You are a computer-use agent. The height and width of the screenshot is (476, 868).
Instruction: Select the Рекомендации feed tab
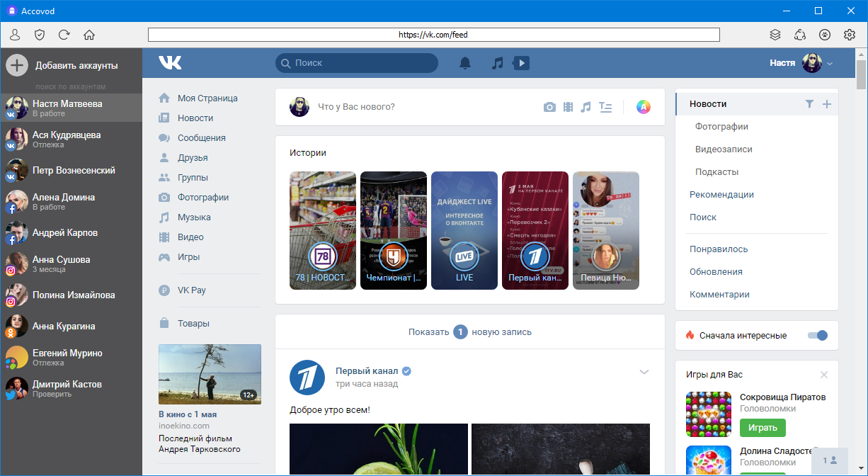pos(721,195)
